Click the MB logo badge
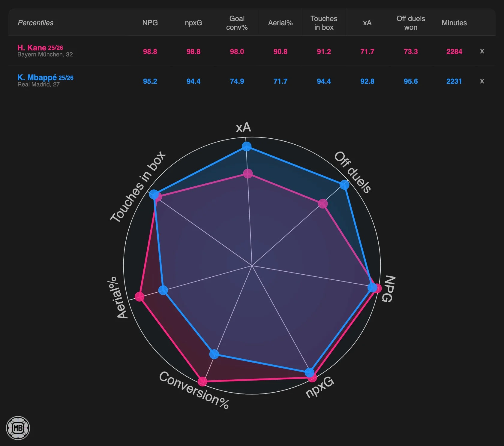The width and height of the screenshot is (504, 446). [18, 428]
